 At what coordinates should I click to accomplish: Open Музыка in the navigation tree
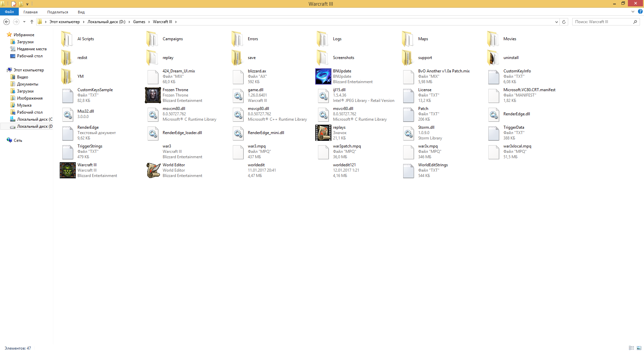pyautogui.click(x=24, y=105)
